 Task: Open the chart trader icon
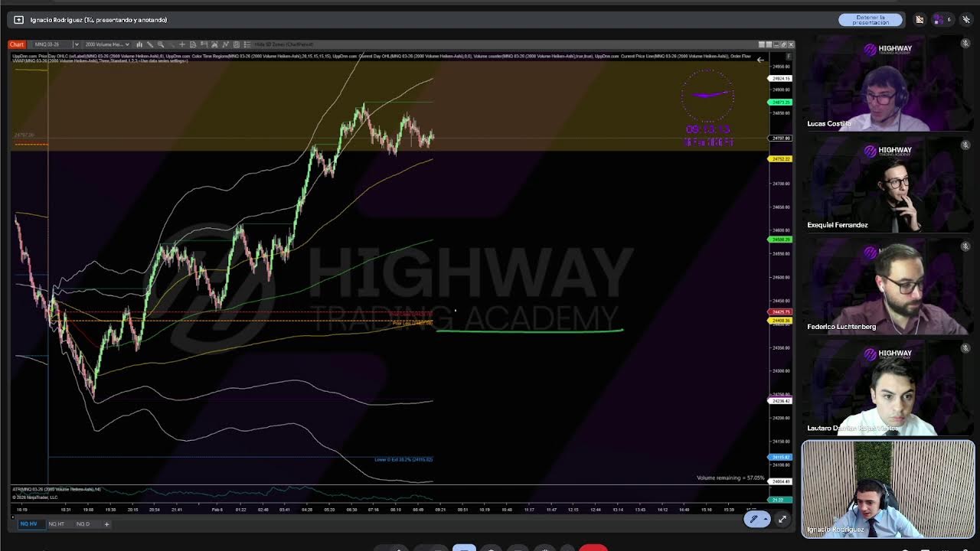pyautogui.click(x=204, y=44)
